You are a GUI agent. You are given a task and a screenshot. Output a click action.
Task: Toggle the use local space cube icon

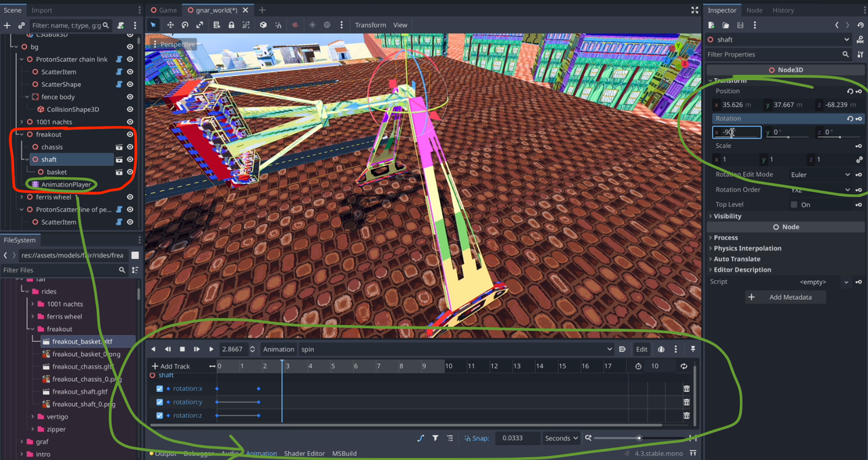point(263,25)
